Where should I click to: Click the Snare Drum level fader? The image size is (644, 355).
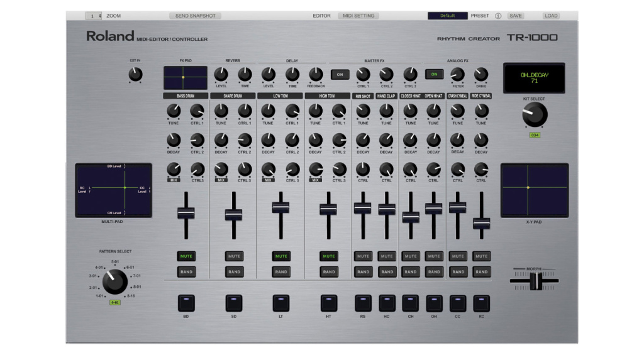[234, 215]
